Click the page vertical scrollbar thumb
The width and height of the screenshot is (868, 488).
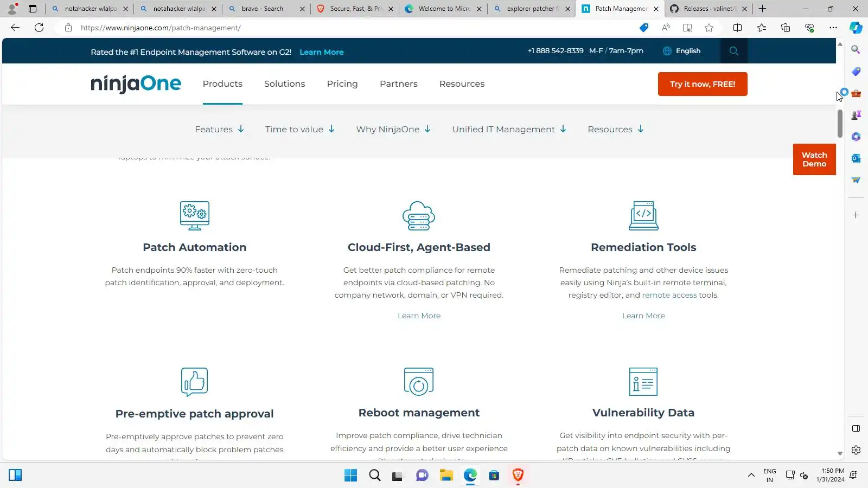pyautogui.click(x=840, y=124)
